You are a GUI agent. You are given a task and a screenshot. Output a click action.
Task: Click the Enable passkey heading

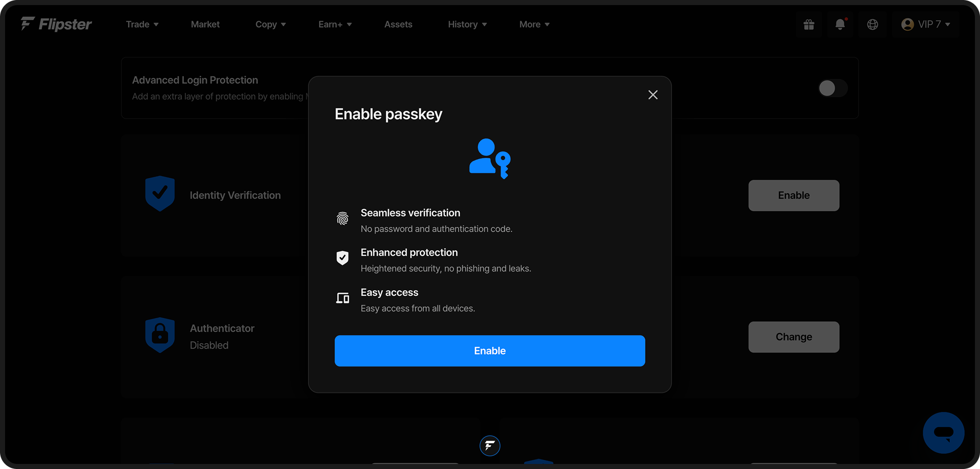388,114
